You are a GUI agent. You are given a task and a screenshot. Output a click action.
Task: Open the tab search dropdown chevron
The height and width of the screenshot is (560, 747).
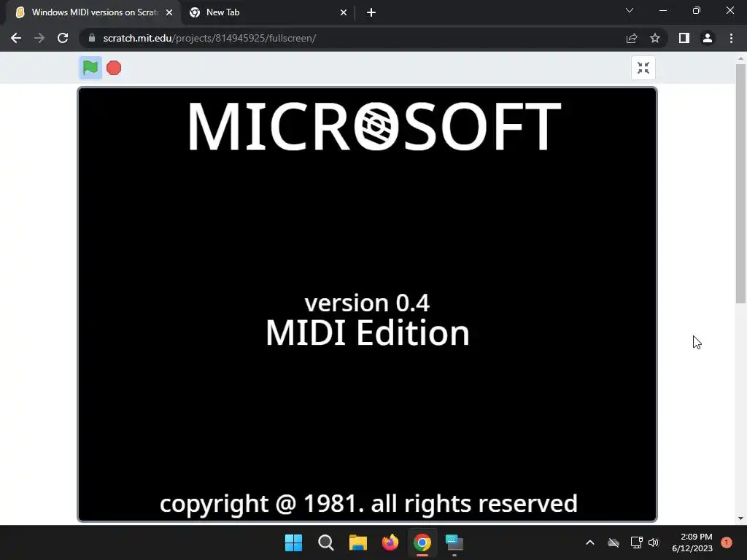coord(630,10)
